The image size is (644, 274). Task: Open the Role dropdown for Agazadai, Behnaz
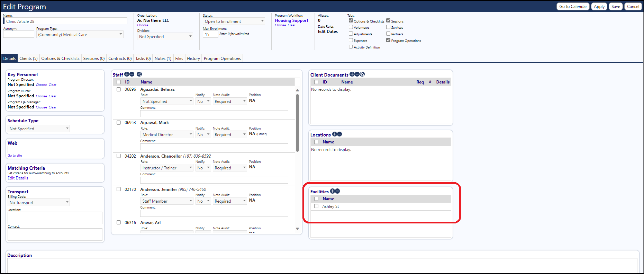[x=167, y=101]
